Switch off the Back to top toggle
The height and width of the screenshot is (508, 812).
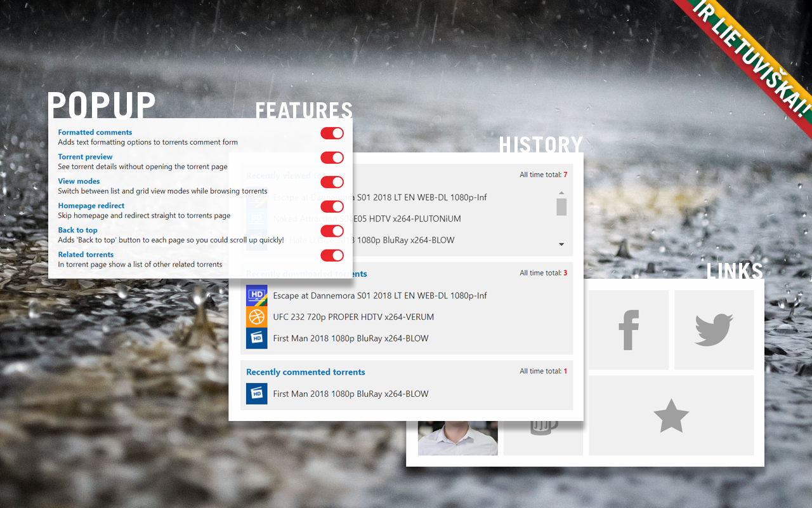(x=332, y=231)
